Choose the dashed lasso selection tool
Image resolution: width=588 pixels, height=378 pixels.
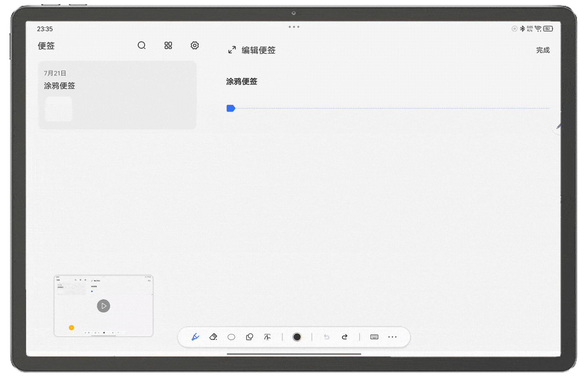click(231, 337)
